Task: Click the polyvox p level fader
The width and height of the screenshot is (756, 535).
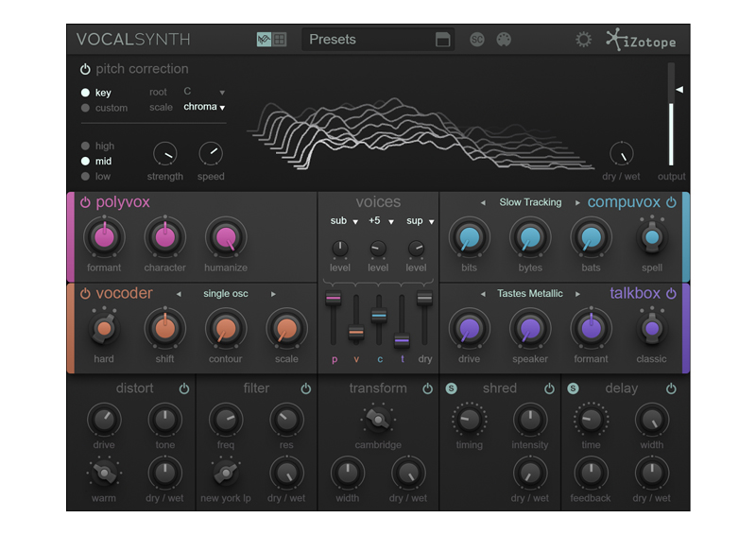Action: click(x=334, y=298)
